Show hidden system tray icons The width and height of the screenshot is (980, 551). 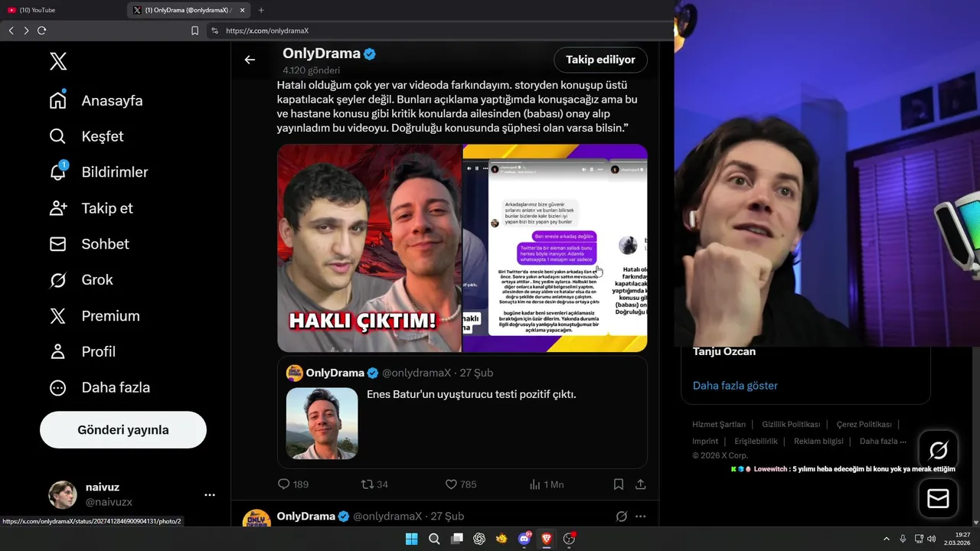click(x=887, y=539)
